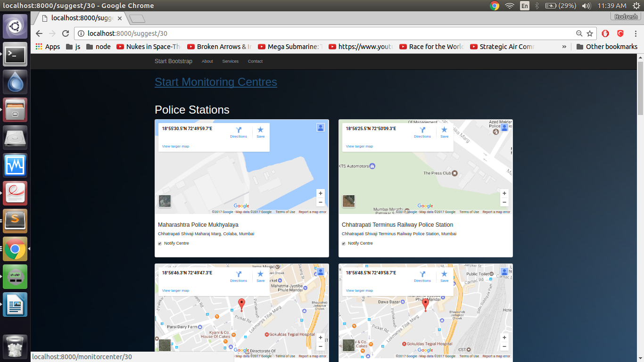Switch to satellite view on Chhatrapati map
The image size is (644, 362).
click(x=349, y=201)
